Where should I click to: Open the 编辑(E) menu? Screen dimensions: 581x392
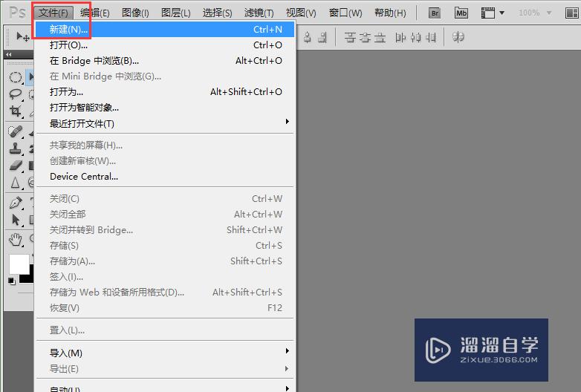95,13
